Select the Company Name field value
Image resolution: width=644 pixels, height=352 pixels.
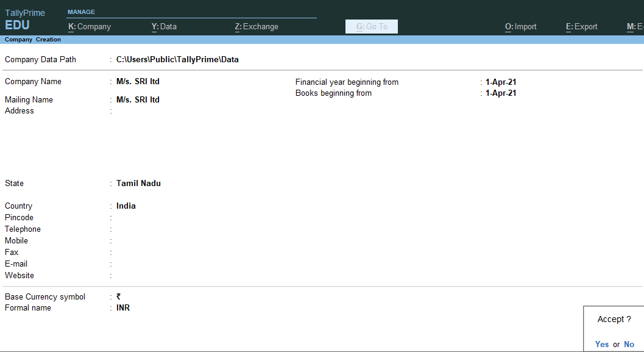pyautogui.click(x=138, y=82)
